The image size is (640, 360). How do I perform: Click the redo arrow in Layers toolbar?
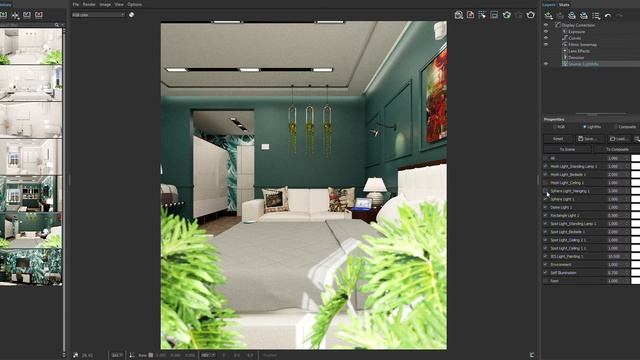point(620,16)
